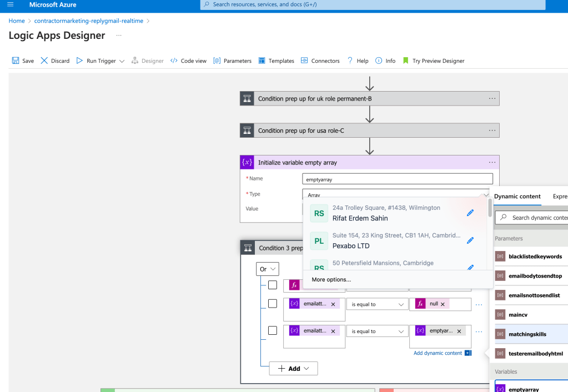
Task: Click the Azure search resources field
Action: coord(373,4)
